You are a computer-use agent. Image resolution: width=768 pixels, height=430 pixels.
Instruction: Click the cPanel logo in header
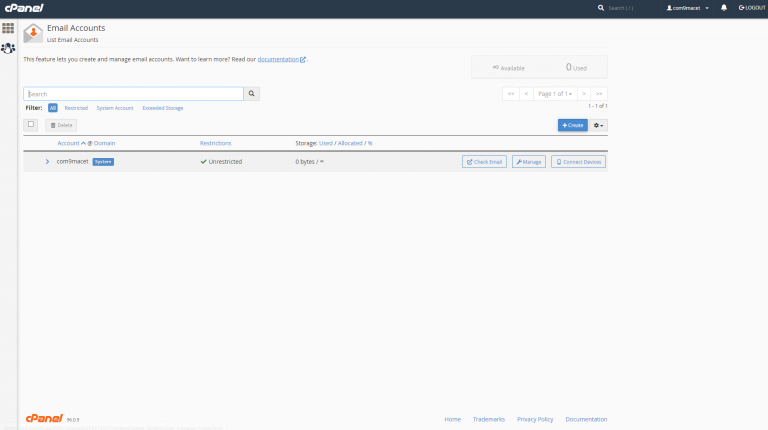click(23, 7)
